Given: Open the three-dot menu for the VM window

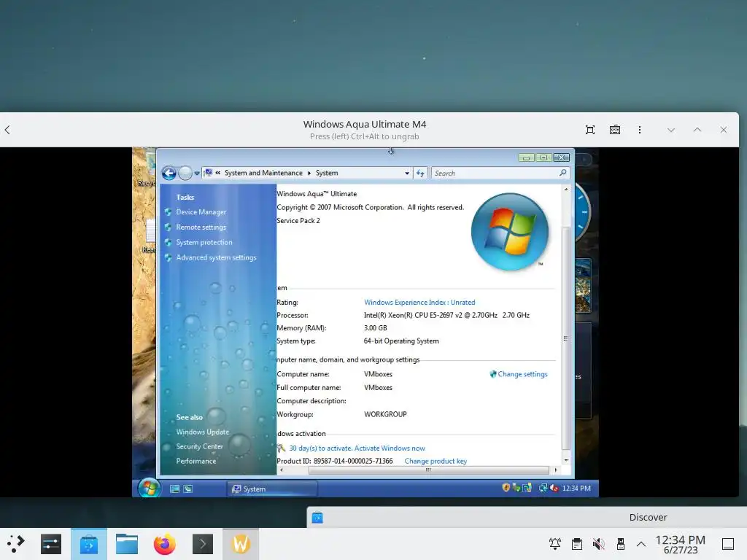Looking at the screenshot, I should click(639, 130).
